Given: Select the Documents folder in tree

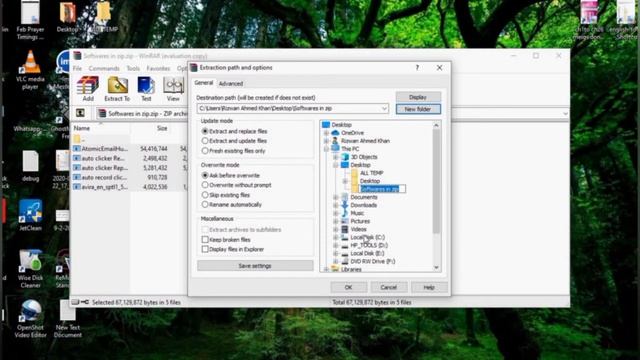Looking at the screenshot, I should (x=359, y=197).
